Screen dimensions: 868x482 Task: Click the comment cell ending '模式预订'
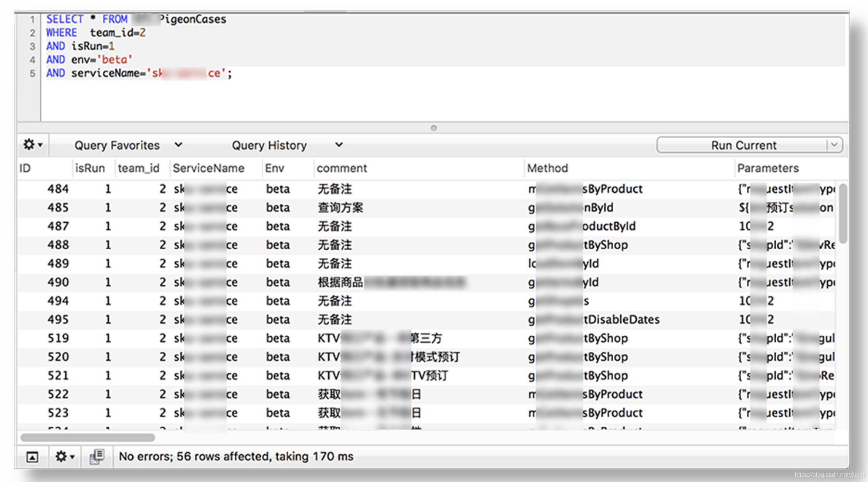tap(389, 357)
